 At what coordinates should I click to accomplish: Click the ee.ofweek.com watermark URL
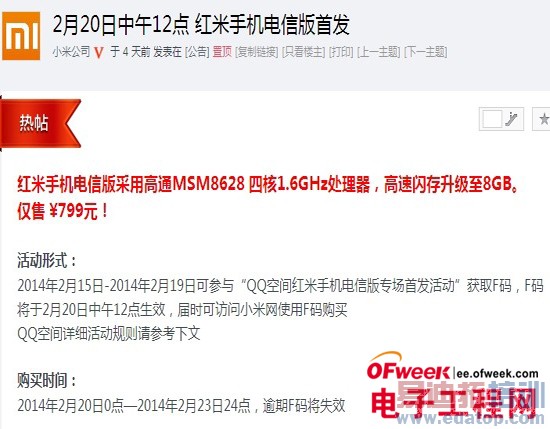(497, 373)
